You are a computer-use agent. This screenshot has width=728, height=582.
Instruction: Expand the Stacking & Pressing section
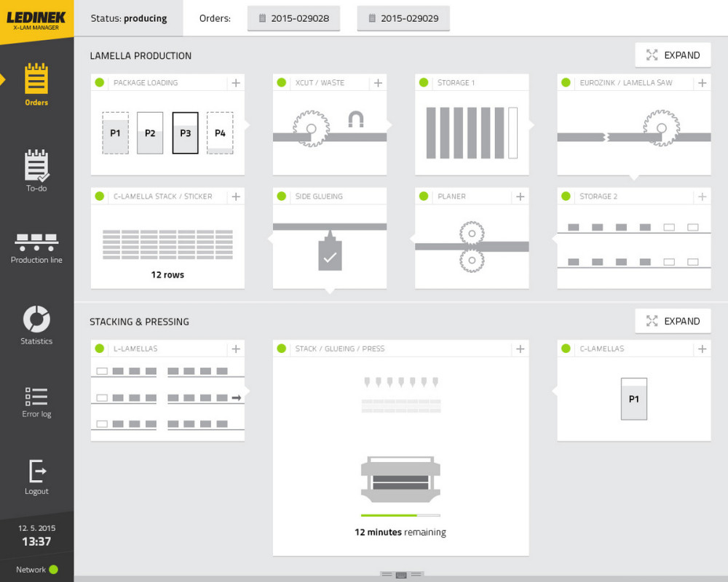673,322
